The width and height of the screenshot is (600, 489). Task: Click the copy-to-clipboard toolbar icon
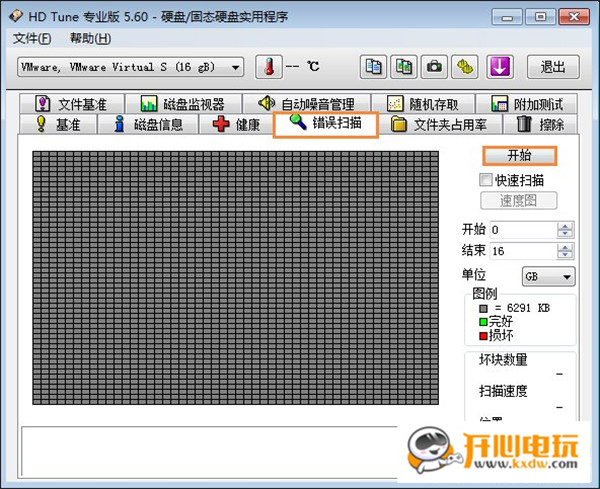click(x=374, y=67)
